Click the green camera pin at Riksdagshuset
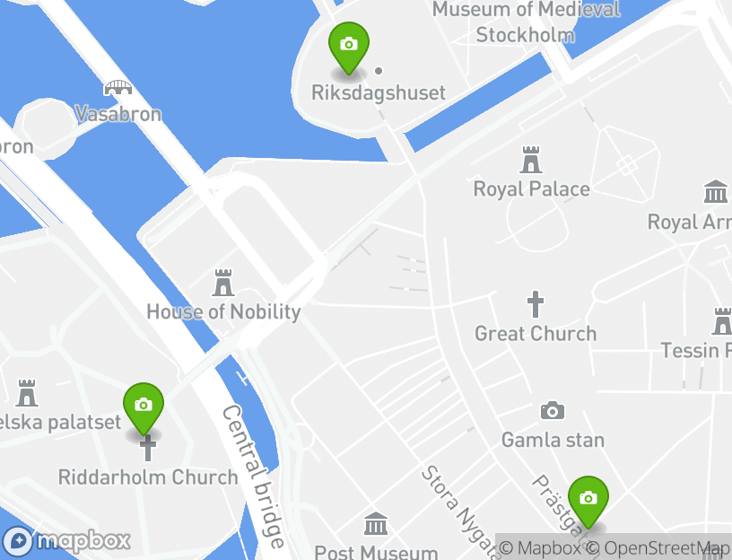 point(349,48)
